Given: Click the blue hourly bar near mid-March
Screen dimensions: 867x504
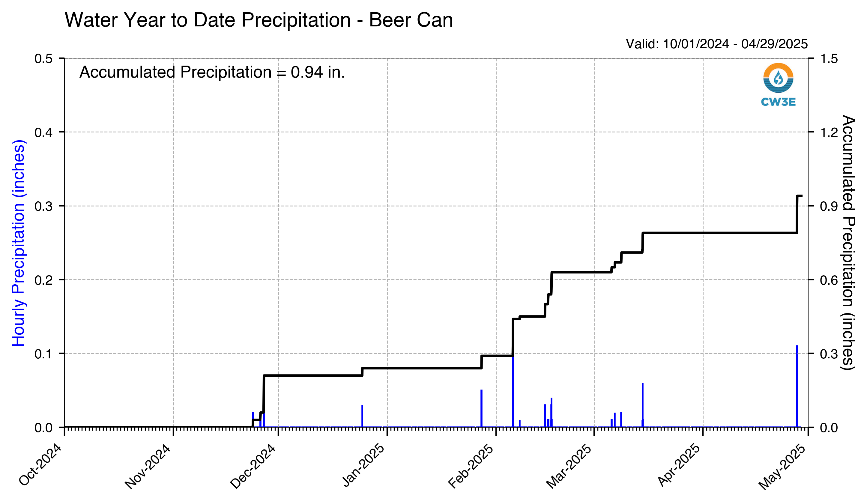Looking at the screenshot, I should tap(642, 405).
